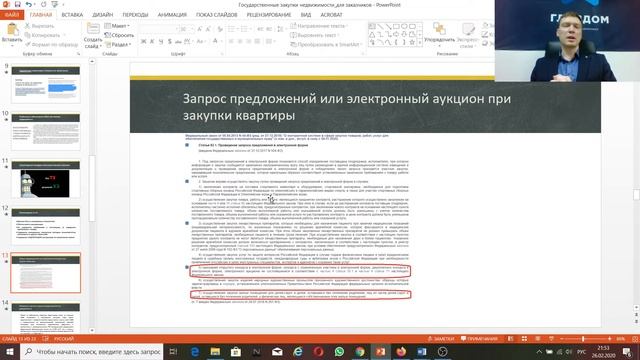The height and width of the screenshot is (360, 640).
Task: Toggle underline with the Ч button
Action: pos(161,41)
